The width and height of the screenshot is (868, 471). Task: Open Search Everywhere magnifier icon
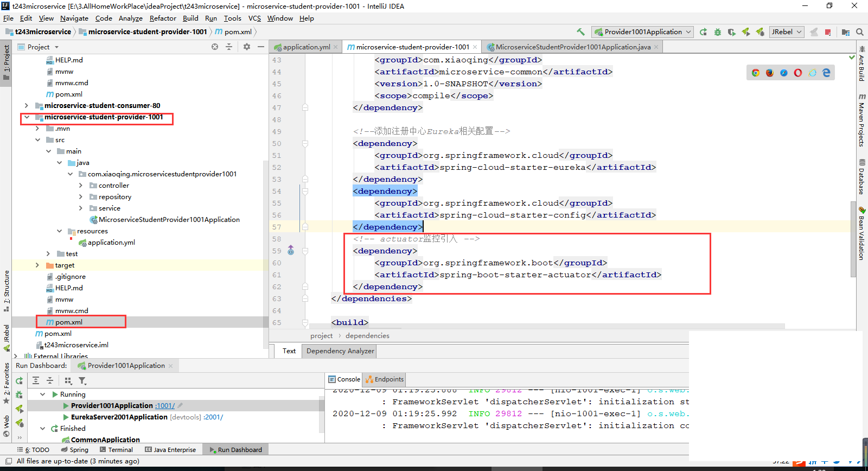click(860, 32)
